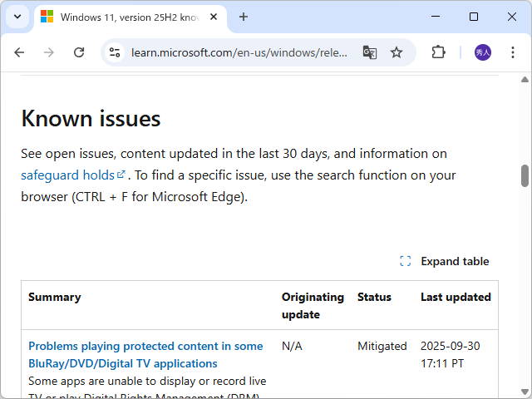The image size is (532, 399).
Task: Open Chrome three-dot menu
Action: (x=513, y=52)
